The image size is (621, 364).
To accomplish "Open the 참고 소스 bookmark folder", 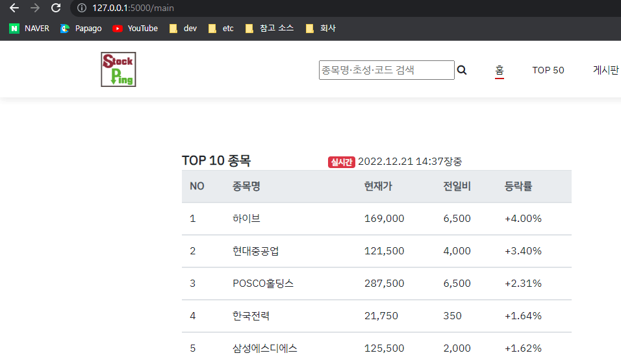I will click(270, 29).
